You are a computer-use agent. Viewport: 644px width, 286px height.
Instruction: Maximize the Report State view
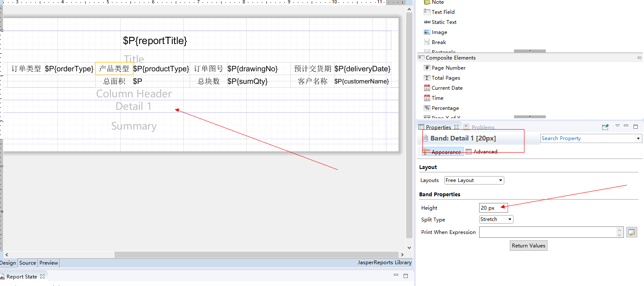pyautogui.click(x=406, y=276)
